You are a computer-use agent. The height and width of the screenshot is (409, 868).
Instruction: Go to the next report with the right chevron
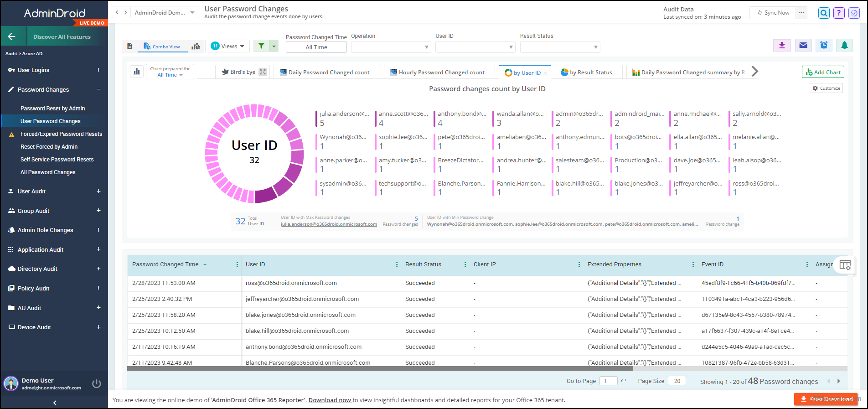[x=126, y=12]
